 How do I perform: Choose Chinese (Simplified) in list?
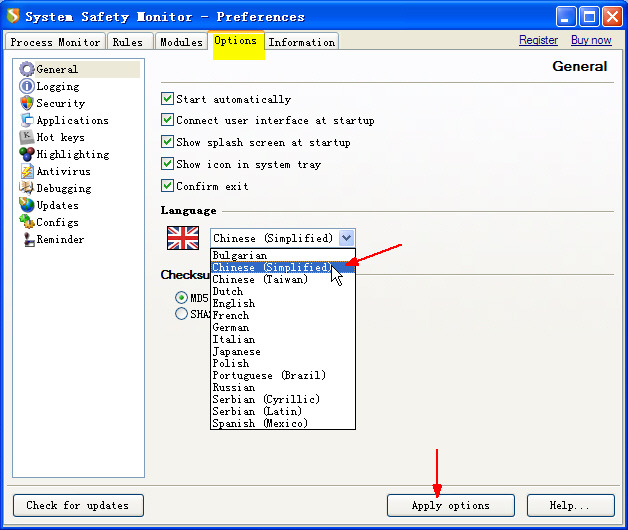[283, 267]
